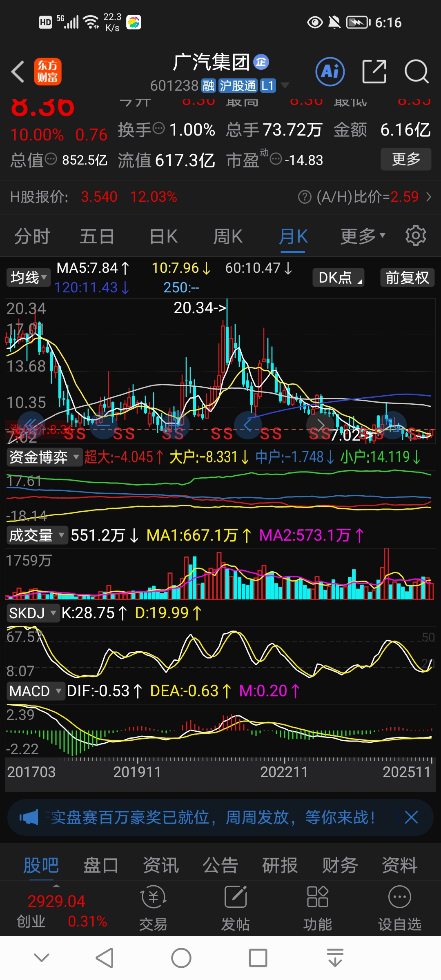This screenshot has width=441, height=980.
Task: Tap the back arrow icon
Action: [x=18, y=71]
